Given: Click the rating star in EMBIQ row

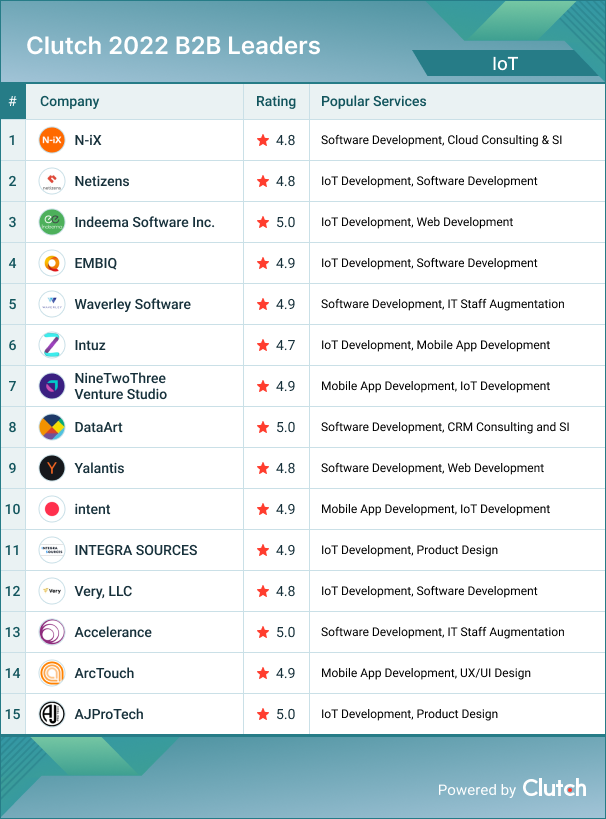Looking at the screenshot, I should [x=263, y=263].
